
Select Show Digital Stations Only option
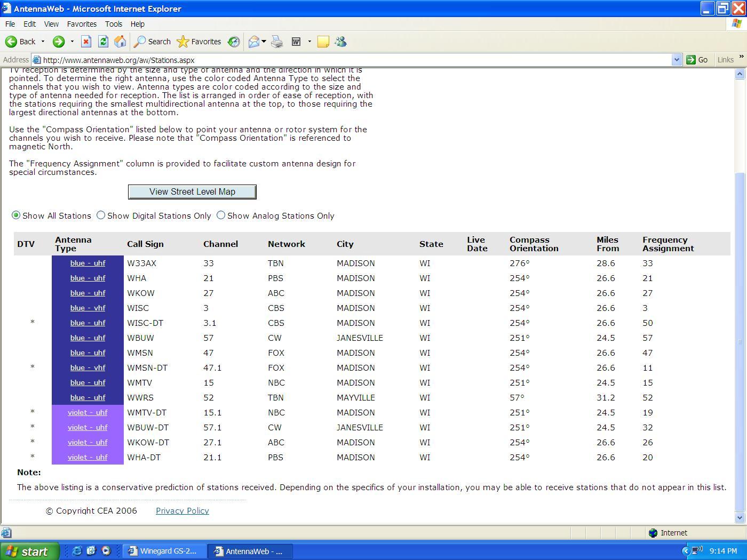(101, 215)
